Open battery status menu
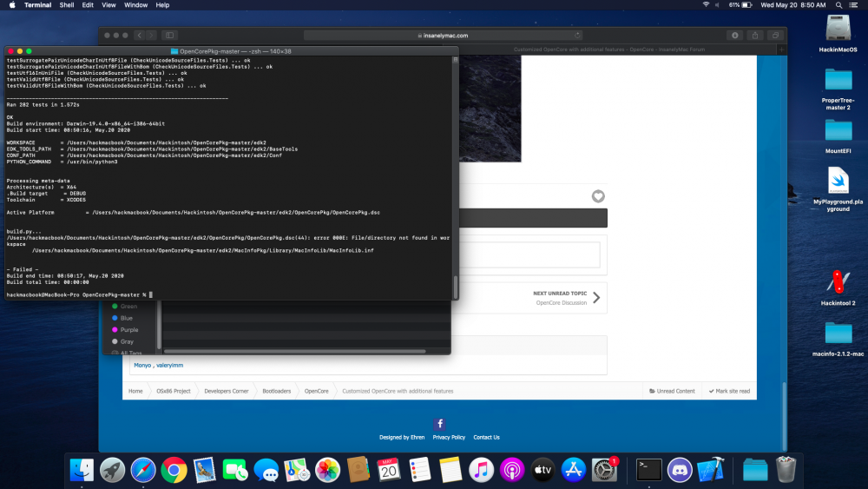This screenshot has width=868, height=489. pos(740,5)
